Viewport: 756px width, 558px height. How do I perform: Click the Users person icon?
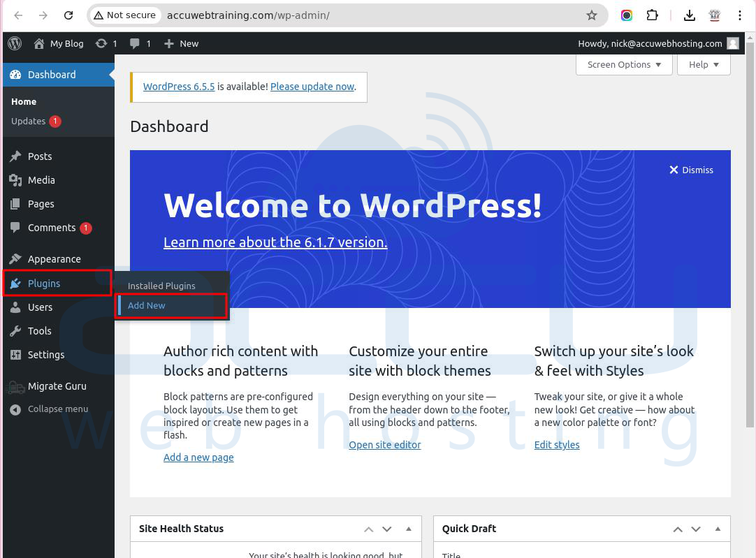point(15,307)
